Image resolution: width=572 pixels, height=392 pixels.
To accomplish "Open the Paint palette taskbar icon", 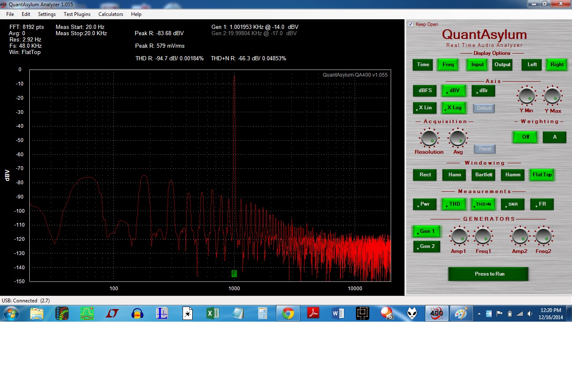I will pyautogui.click(x=461, y=313).
